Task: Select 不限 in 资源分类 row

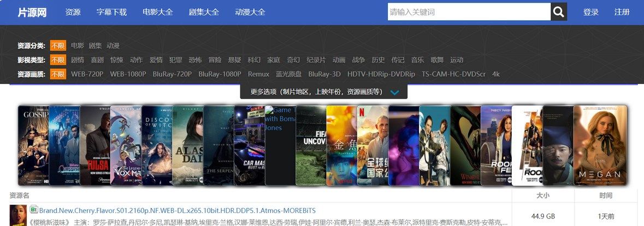Action: tap(58, 45)
